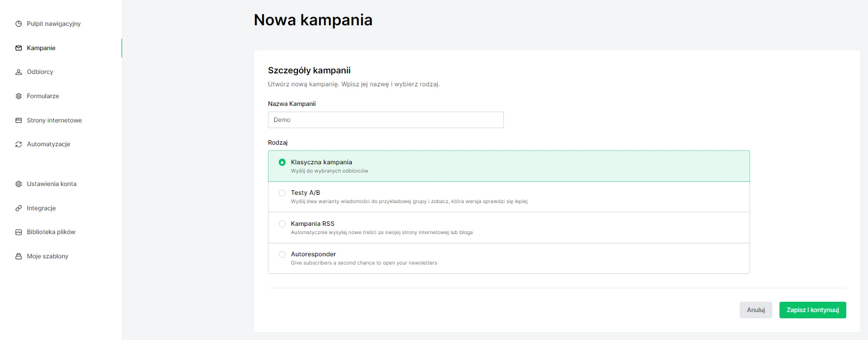Viewport: 868px width, 340px height.
Task: Click the Moje szablony icon
Action: tap(19, 256)
